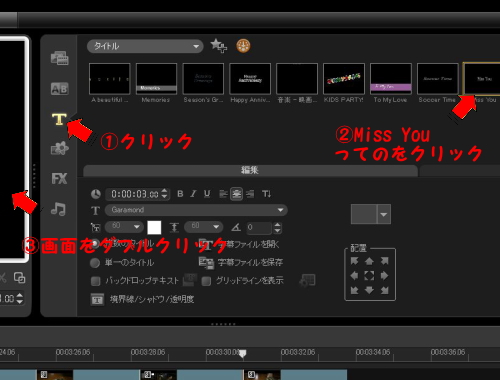Image resolution: width=500 pixels, height=380 pixels.
Task: Open the white font color swatch
Action: 154,227
